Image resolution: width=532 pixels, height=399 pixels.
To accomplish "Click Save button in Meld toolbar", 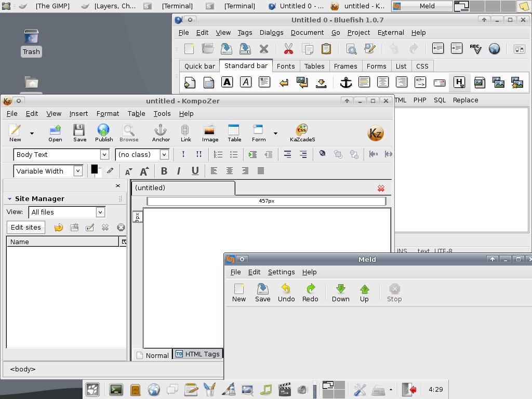I will 262,293.
